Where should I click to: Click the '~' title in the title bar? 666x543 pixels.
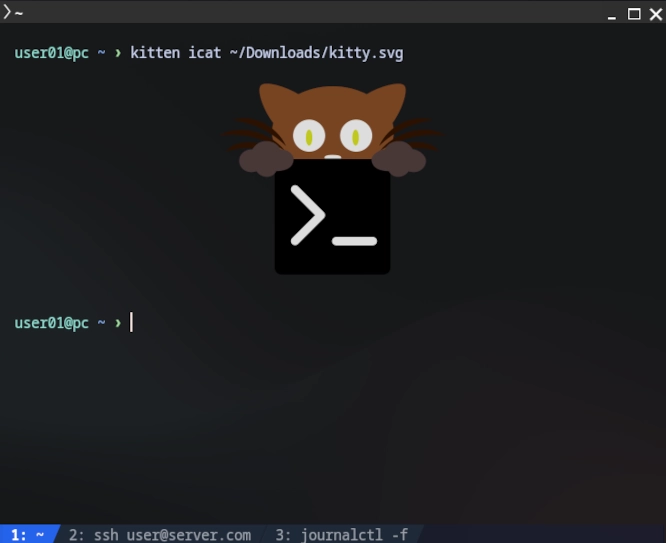click(19, 14)
